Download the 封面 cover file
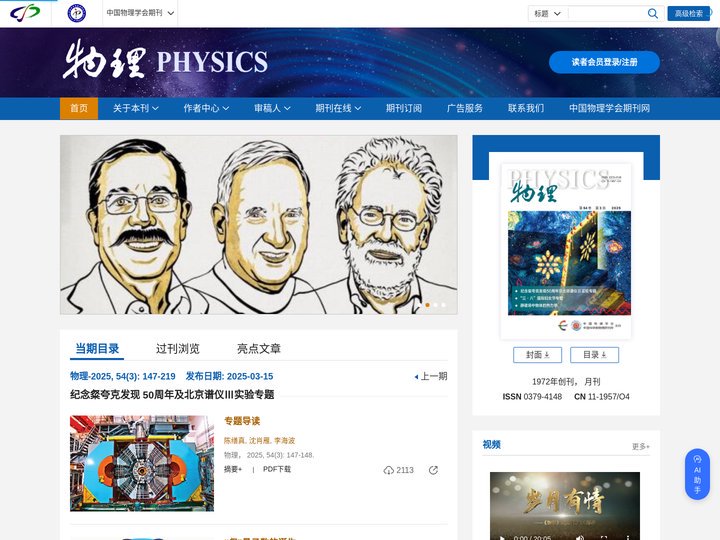The width and height of the screenshot is (720, 540). coord(537,355)
